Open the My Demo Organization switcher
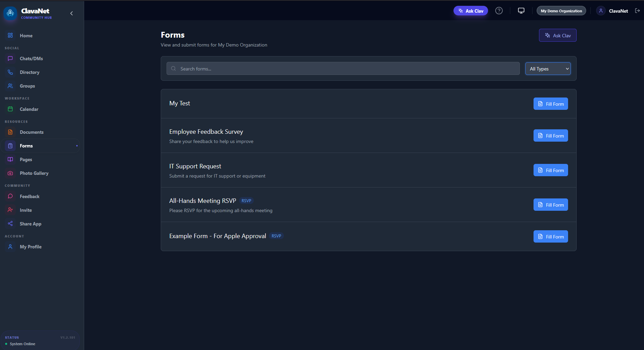The height and width of the screenshot is (350, 644). point(561,11)
